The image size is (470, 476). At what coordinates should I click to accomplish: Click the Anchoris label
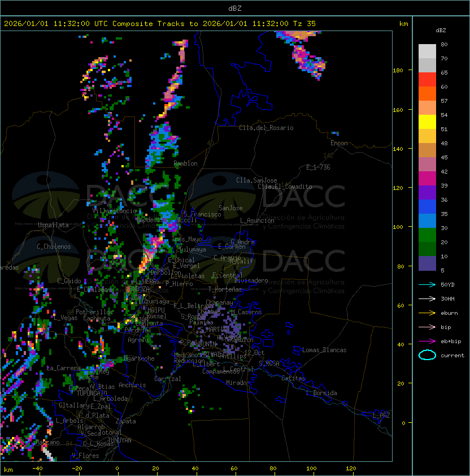132,385
